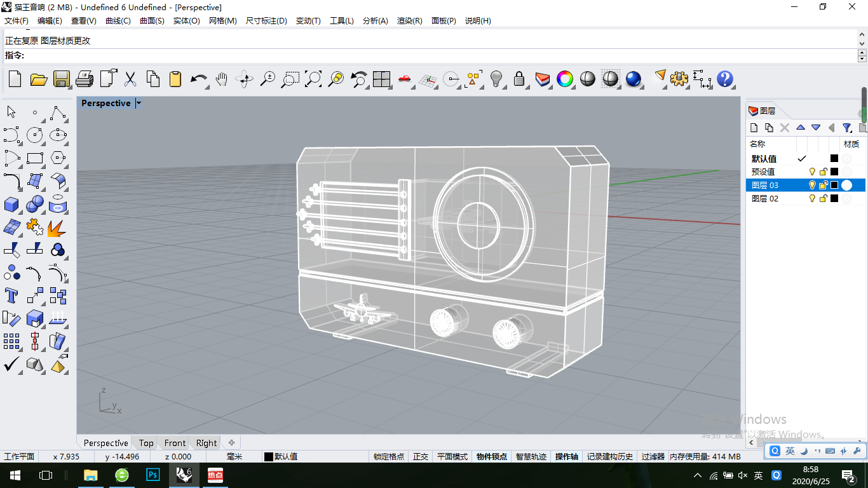Select the Rectangular array tool
The width and height of the screenshot is (868, 488).
click(x=11, y=341)
